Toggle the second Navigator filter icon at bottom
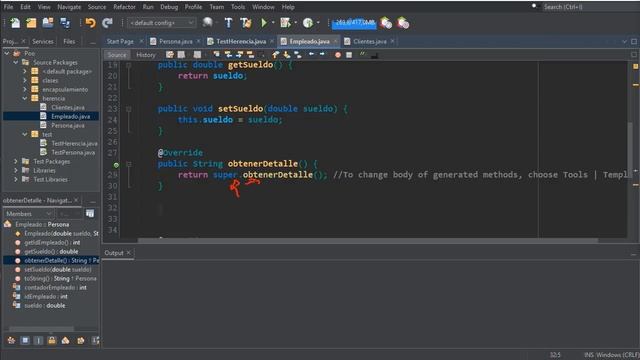 pos(25,340)
